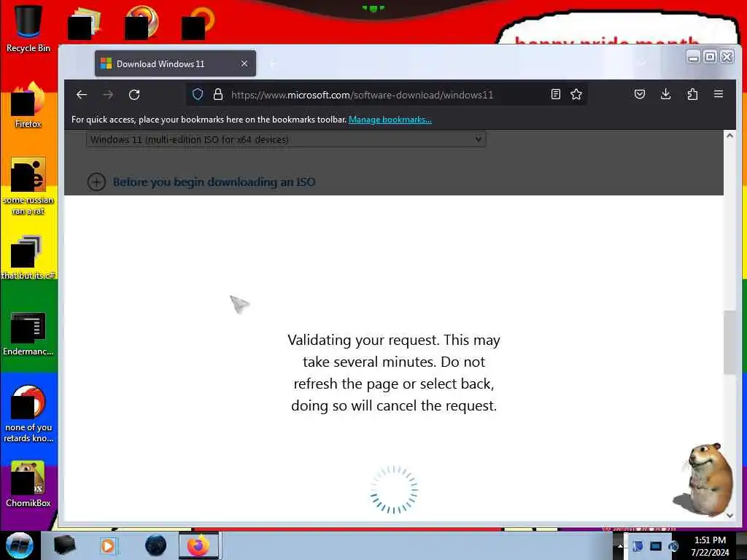Click the hamster desktop gadget
747x560 pixels.
706,480
